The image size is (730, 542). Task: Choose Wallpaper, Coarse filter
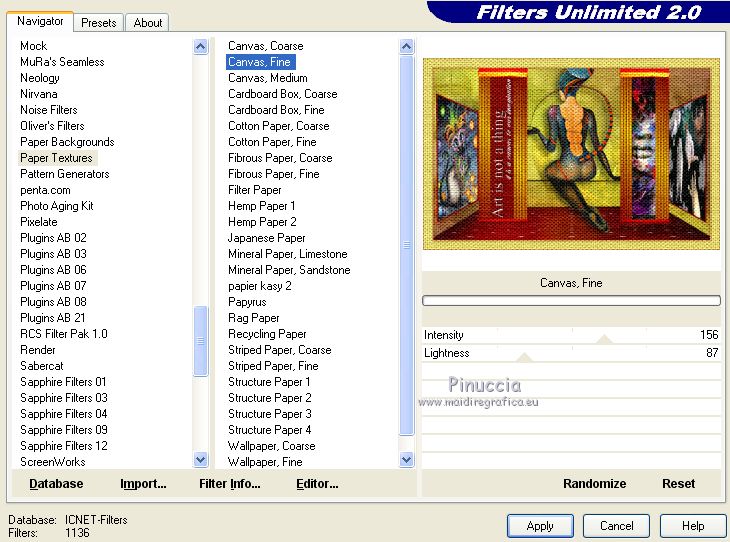(271, 446)
